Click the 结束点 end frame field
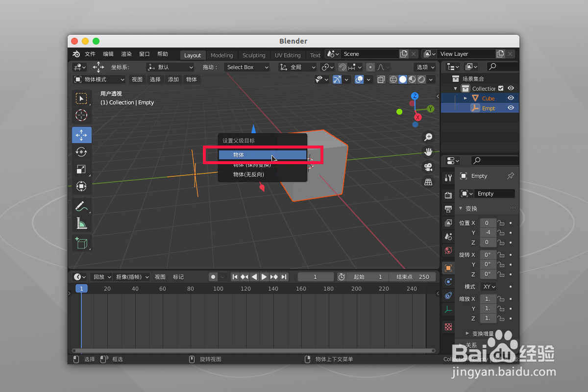The image size is (588, 392). pyautogui.click(x=413, y=277)
